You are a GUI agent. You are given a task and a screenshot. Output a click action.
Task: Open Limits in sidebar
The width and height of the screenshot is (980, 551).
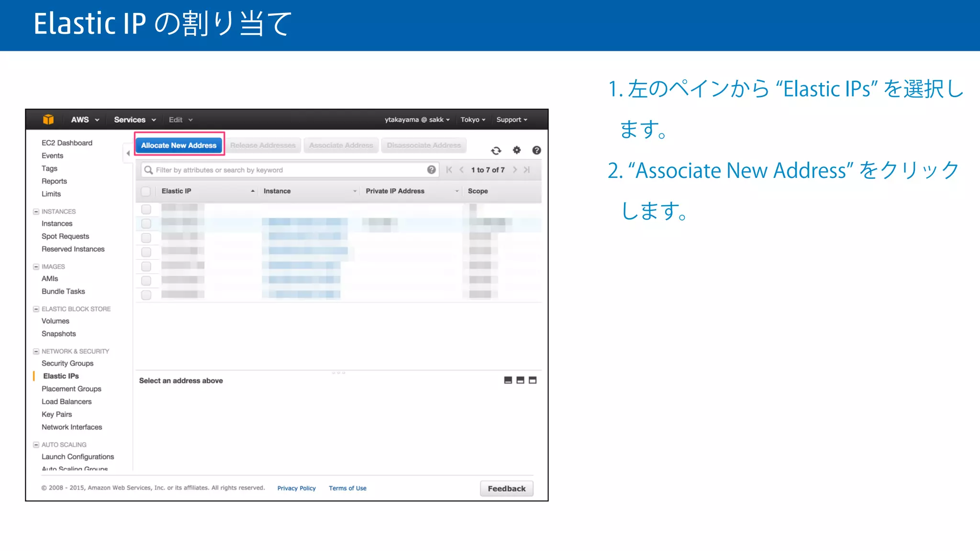51,194
